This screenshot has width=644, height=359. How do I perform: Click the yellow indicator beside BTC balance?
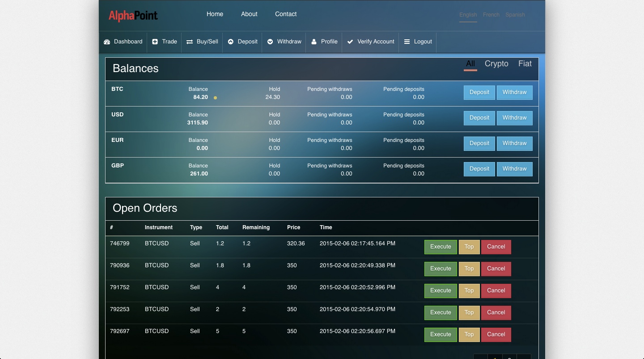coord(215,97)
